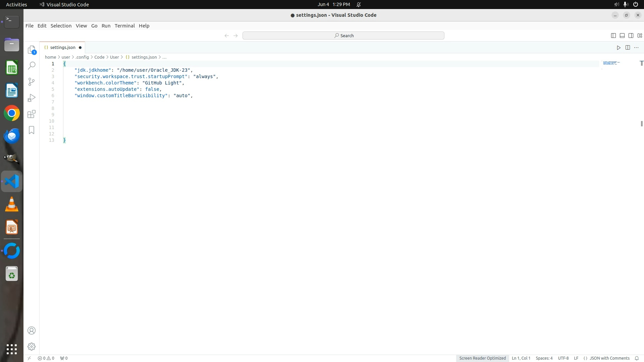Toggle the secondary side bar layout button

pyautogui.click(x=631, y=36)
